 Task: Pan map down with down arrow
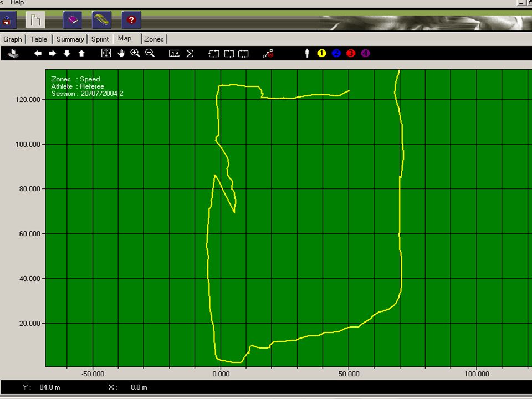pos(67,53)
